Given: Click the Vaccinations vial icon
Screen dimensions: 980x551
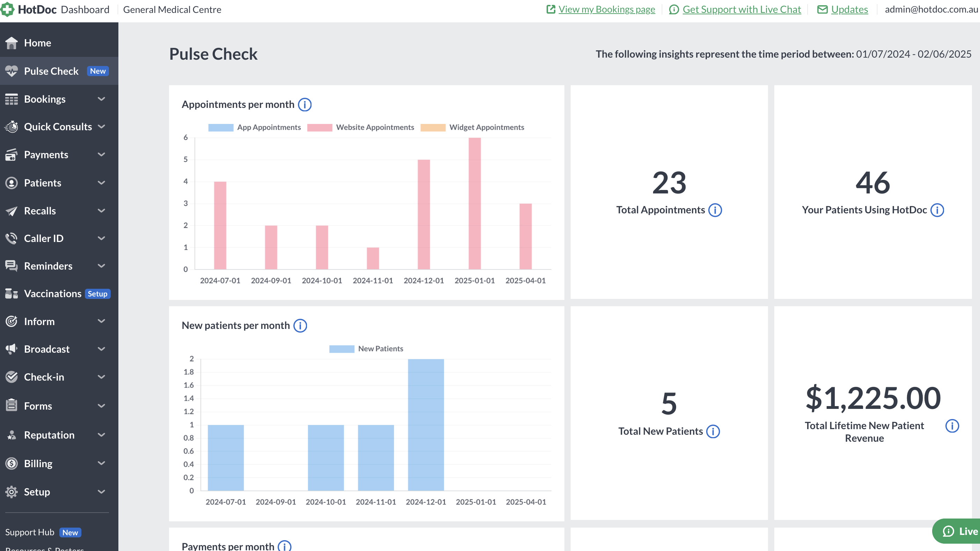Looking at the screenshot, I should coord(12,294).
